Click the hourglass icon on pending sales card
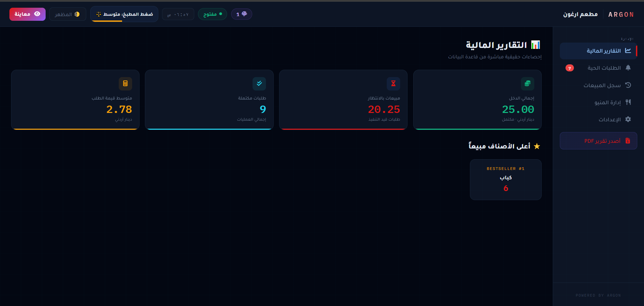The image size is (644, 306). click(x=393, y=83)
